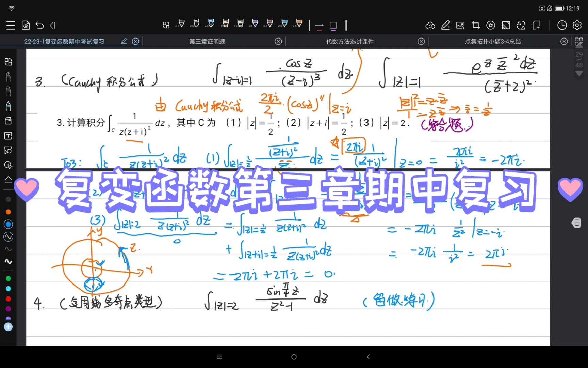
Task: Select the rectangle shape preset
Action: tap(333, 26)
